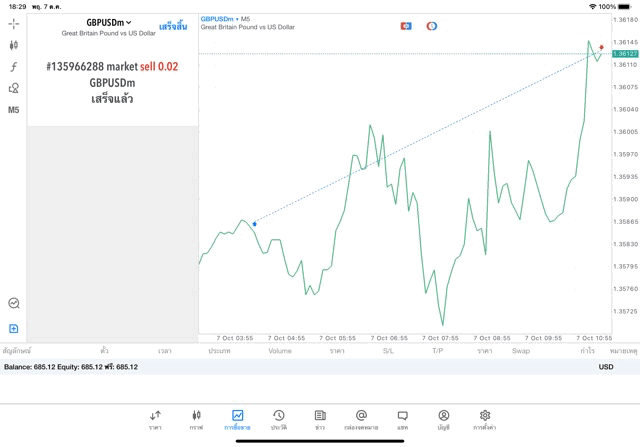This screenshot has height=447, width=640.
Task: Click the 1.36180 price axis label
Action: (x=625, y=20)
